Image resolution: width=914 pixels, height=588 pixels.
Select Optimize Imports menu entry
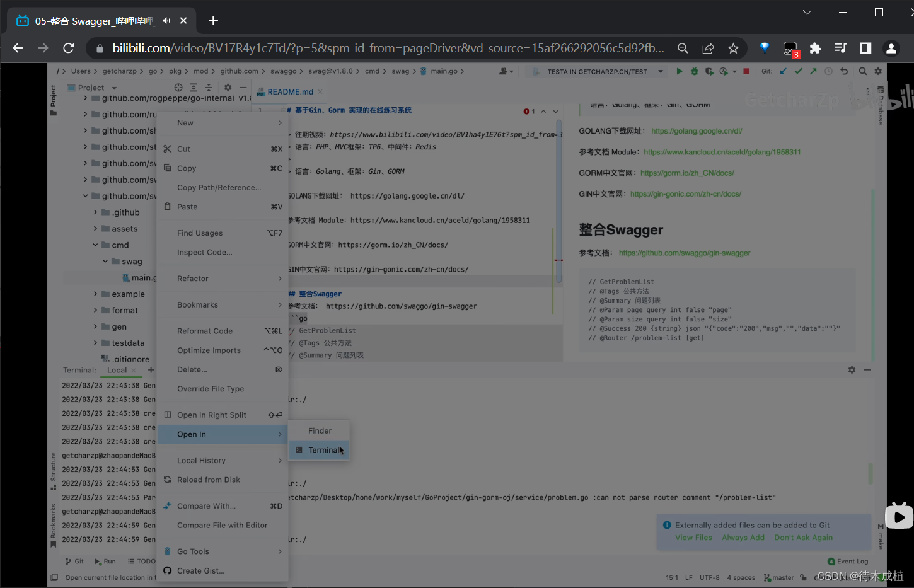[223, 350]
